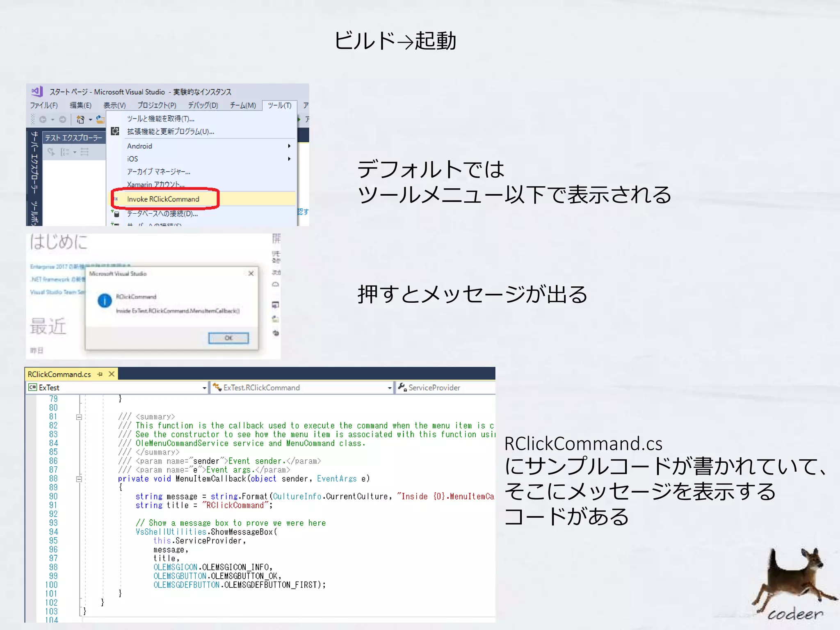Open the サーバー エクスプローラー side tab

click(x=34, y=162)
